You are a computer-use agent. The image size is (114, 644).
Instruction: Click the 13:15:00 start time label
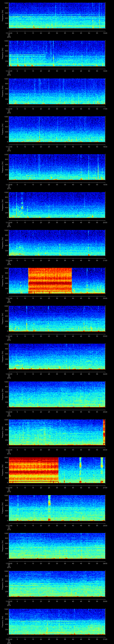pos(9,71)
